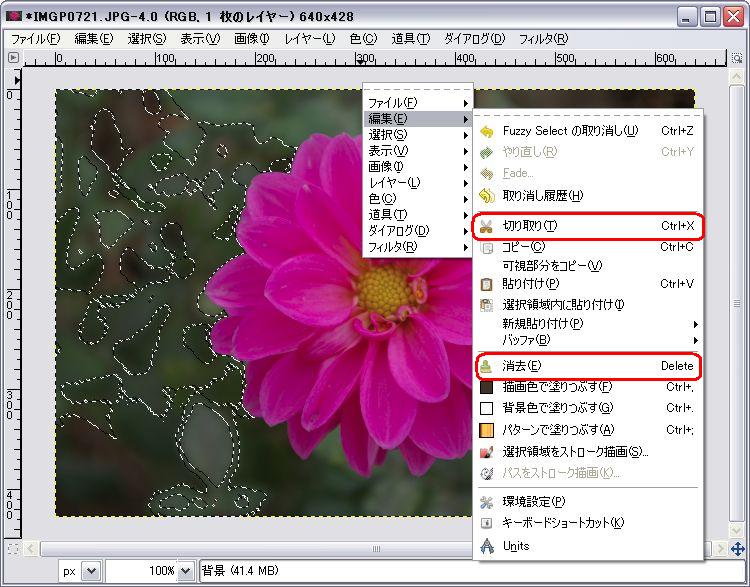
Task: Click the Fuzzy Select undo arrow icon
Action: (486, 131)
